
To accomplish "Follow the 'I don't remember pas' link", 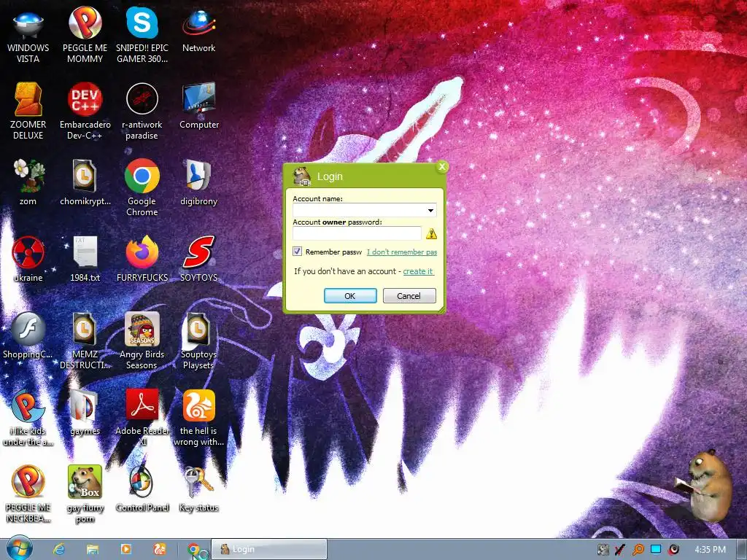I will (x=402, y=252).
